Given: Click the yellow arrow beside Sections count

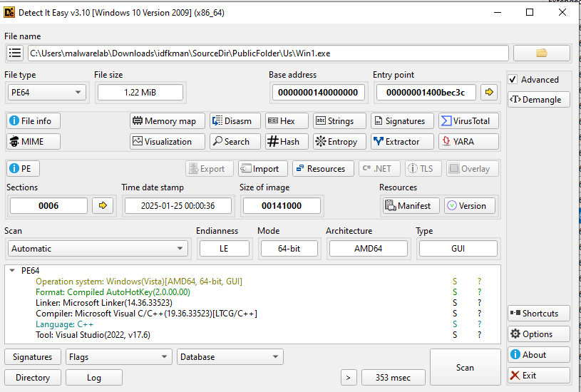Looking at the screenshot, I should (103, 206).
